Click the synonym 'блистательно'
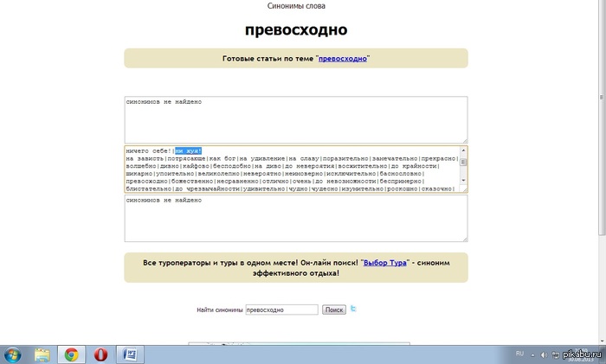Viewport: 606px width, 364px height. pos(148,188)
